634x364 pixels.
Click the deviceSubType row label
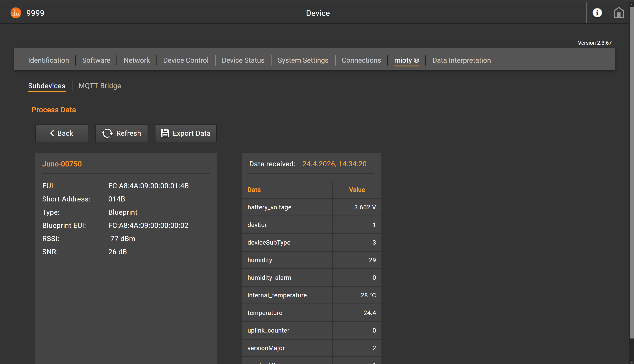pyautogui.click(x=269, y=243)
